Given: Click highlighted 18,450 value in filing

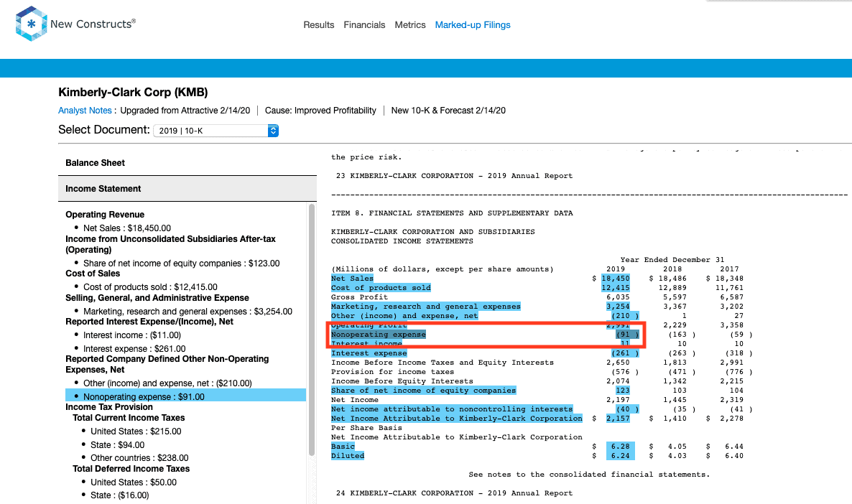Looking at the screenshot, I should pyautogui.click(x=616, y=278).
